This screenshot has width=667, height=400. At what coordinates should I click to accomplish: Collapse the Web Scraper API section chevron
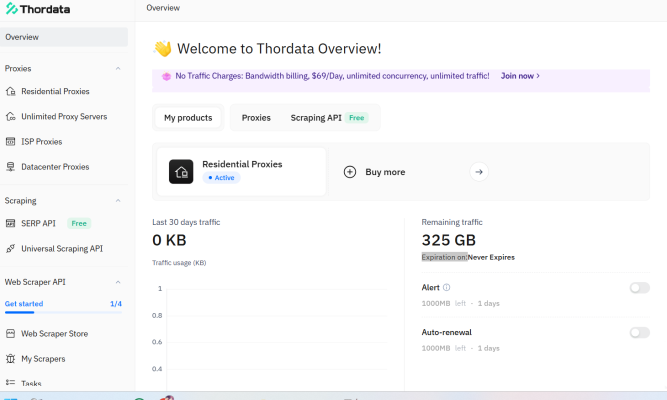tap(118, 282)
